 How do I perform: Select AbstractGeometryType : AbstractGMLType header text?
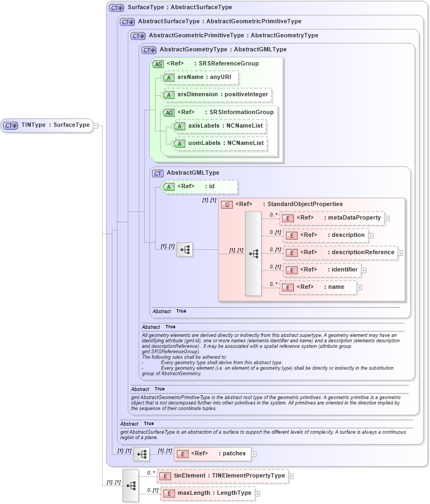pyautogui.click(x=223, y=50)
